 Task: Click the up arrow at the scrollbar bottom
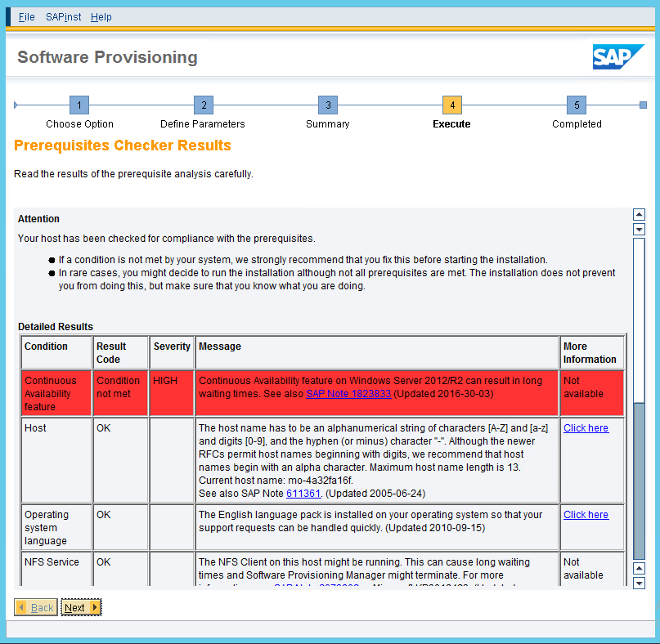640,568
